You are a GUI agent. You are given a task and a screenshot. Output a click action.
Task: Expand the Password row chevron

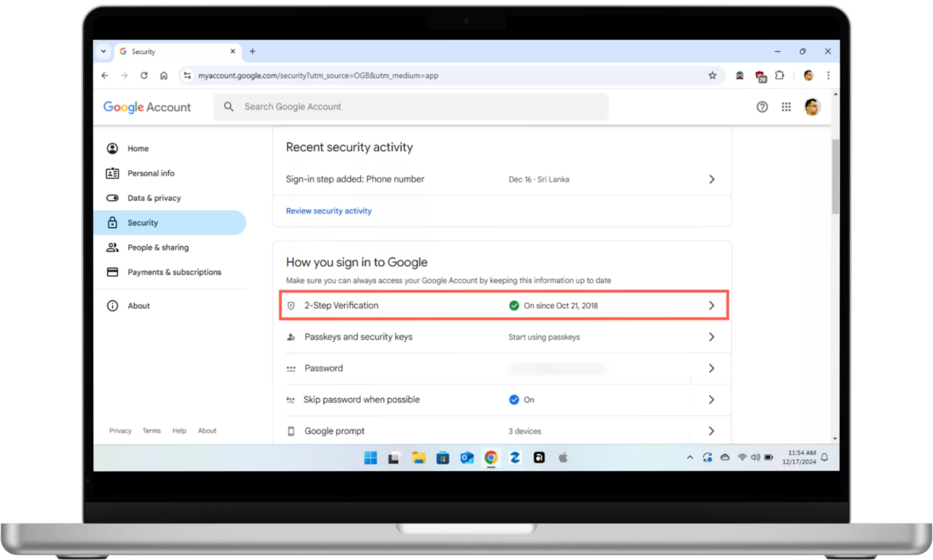point(711,368)
